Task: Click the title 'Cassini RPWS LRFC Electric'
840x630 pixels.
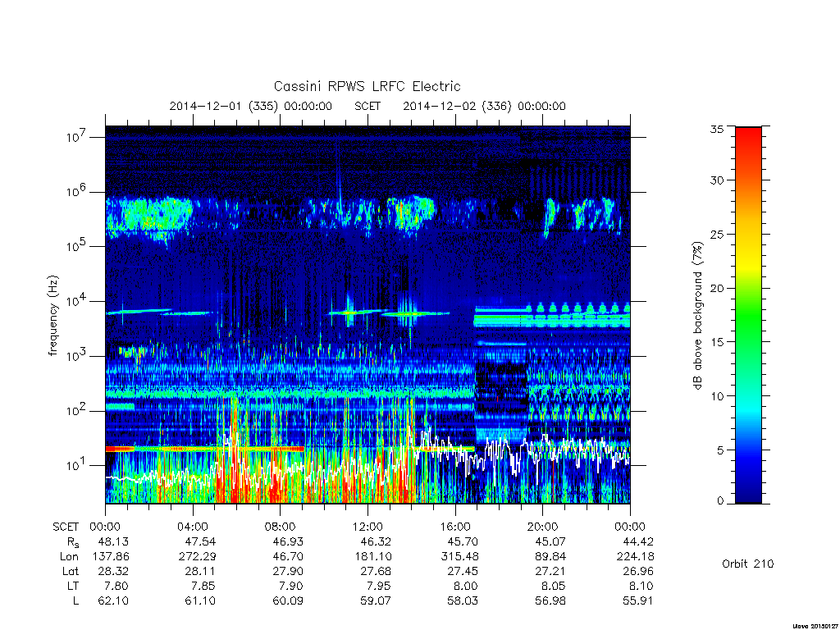Action: 367,86
